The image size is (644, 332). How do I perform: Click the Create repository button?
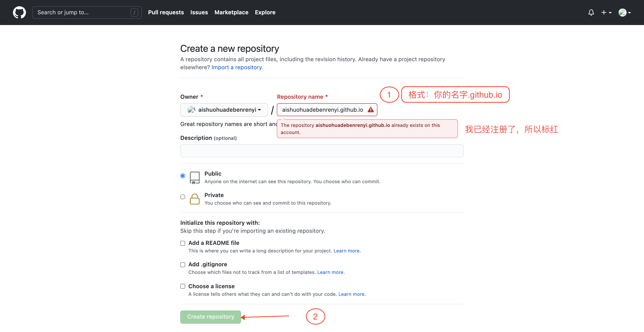coord(210,317)
